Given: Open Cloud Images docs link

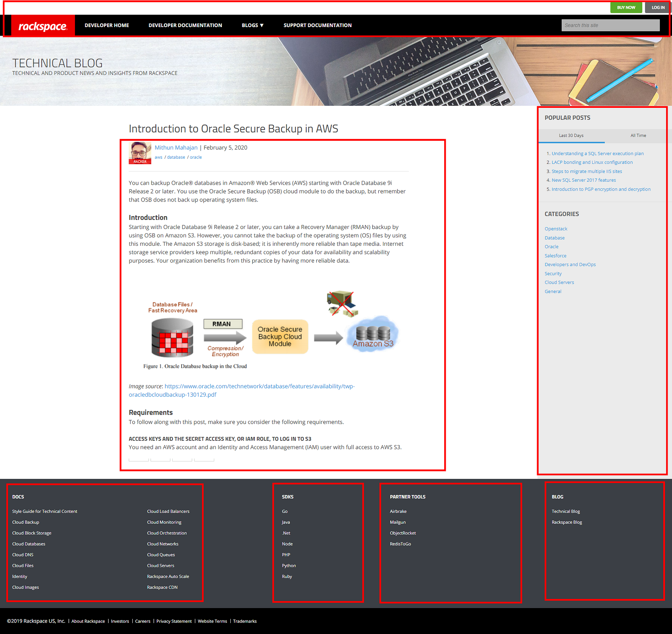Looking at the screenshot, I should tap(25, 588).
